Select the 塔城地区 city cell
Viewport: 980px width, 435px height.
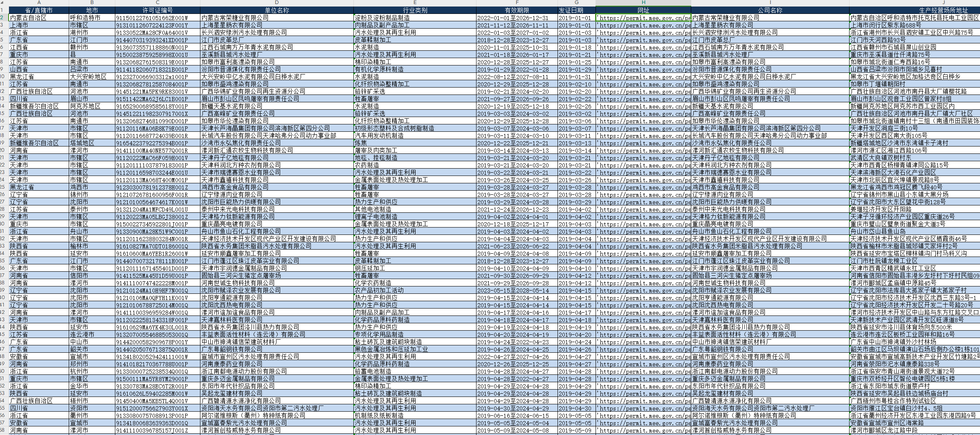tap(92, 143)
